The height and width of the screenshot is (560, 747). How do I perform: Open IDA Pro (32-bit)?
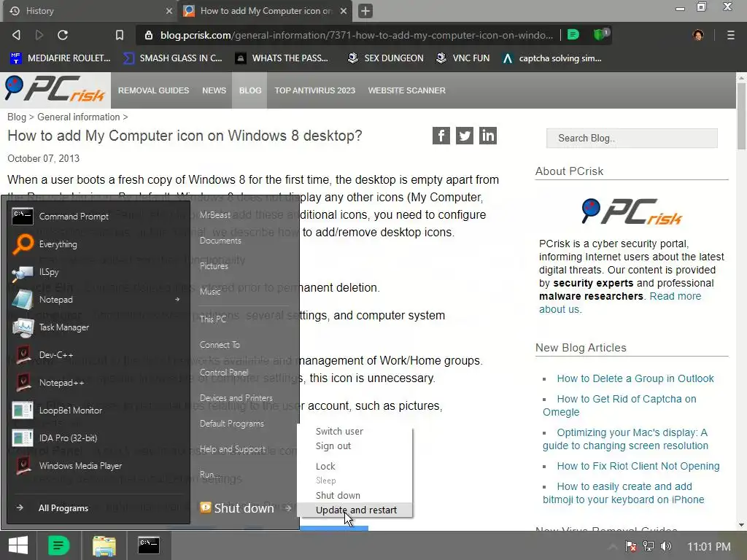(x=98, y=437)
